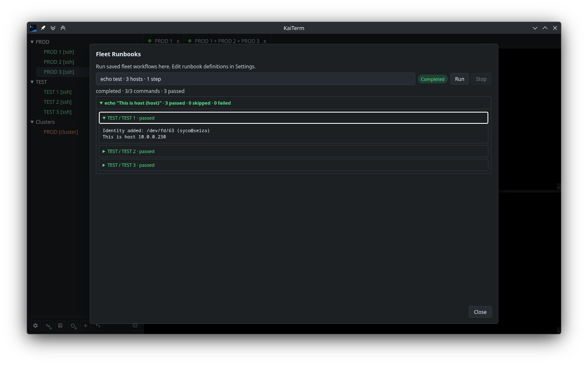The image size is (588, 366).
Task: Toggle keep window below others
Action: point(53,28)
